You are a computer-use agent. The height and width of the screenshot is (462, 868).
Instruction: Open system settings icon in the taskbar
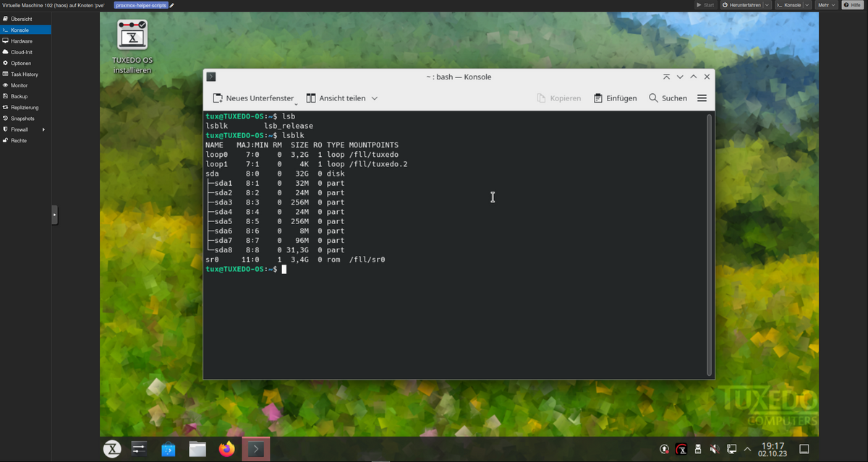[140, 449]
